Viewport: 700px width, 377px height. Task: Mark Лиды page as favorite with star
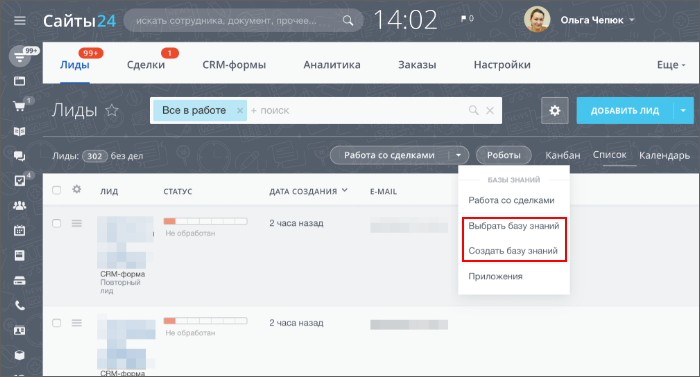[x=112, y=110]
